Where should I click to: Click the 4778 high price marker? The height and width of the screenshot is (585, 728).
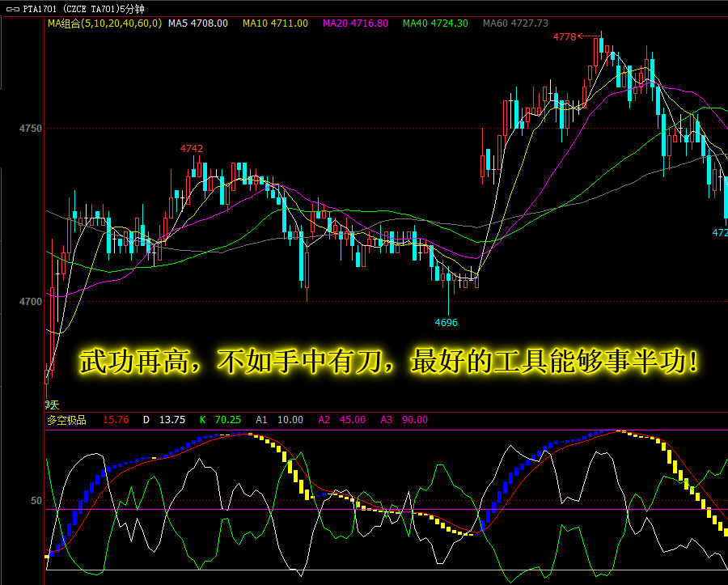(x=565, y=36)
